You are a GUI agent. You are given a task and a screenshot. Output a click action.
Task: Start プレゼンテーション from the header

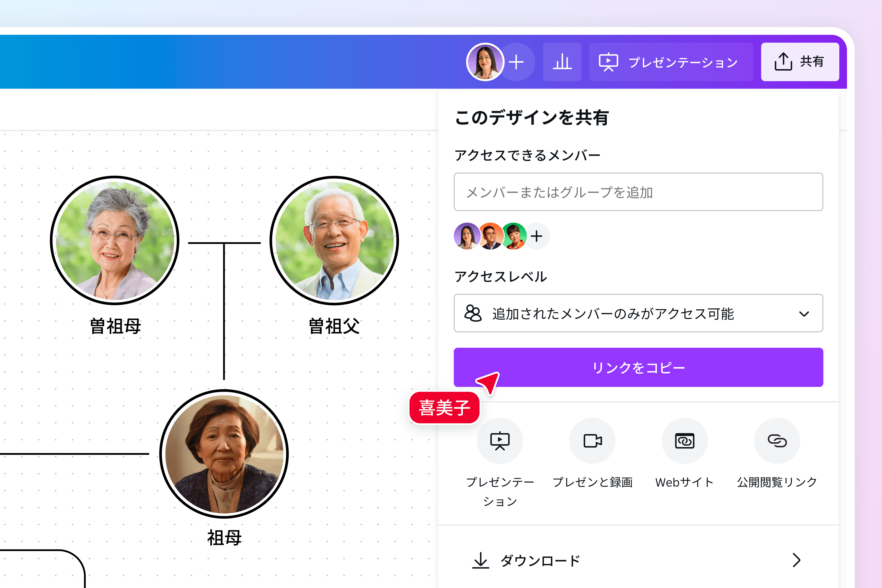pyautogui.click(x=671, y=62)
